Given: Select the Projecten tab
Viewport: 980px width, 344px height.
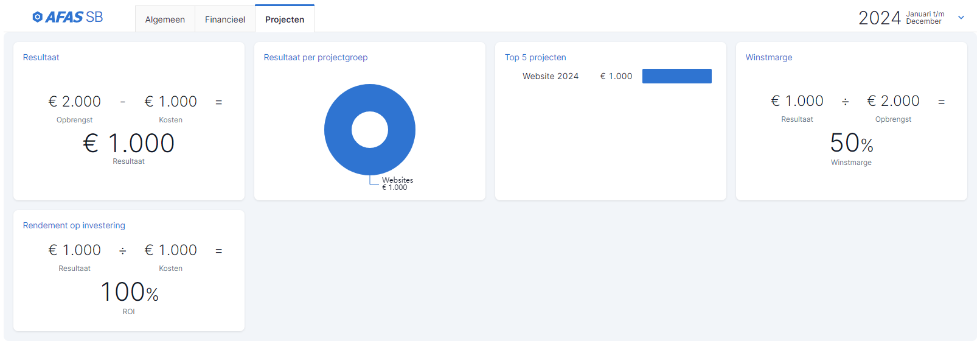Looking at the screenshot, I should (285, 19).
